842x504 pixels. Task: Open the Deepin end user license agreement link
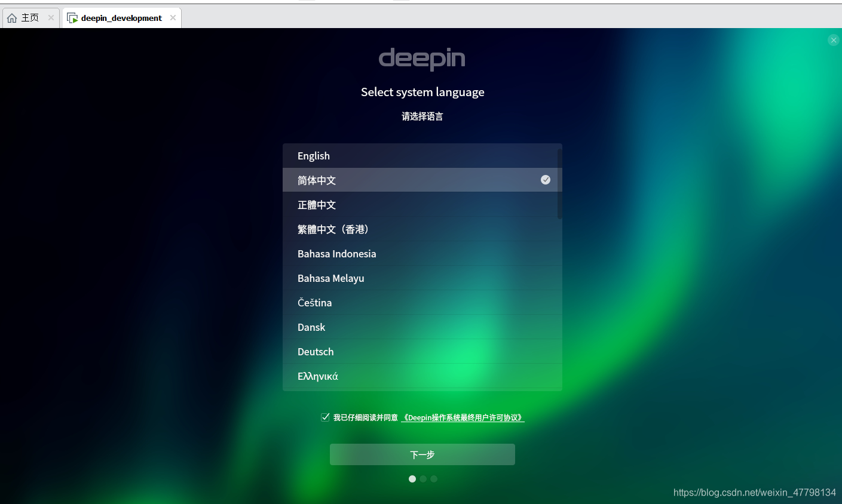[463, 417]
